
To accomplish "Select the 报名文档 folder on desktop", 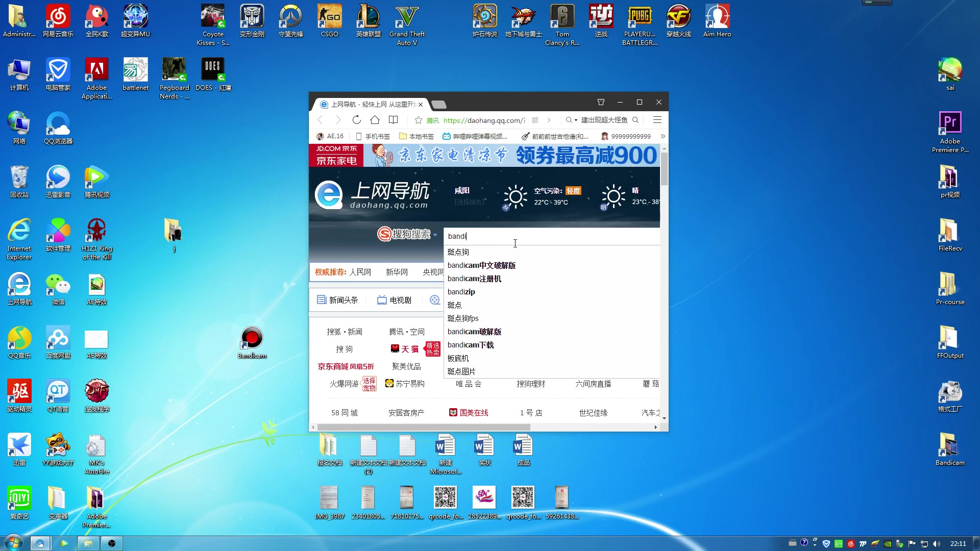I will (329, 450).
